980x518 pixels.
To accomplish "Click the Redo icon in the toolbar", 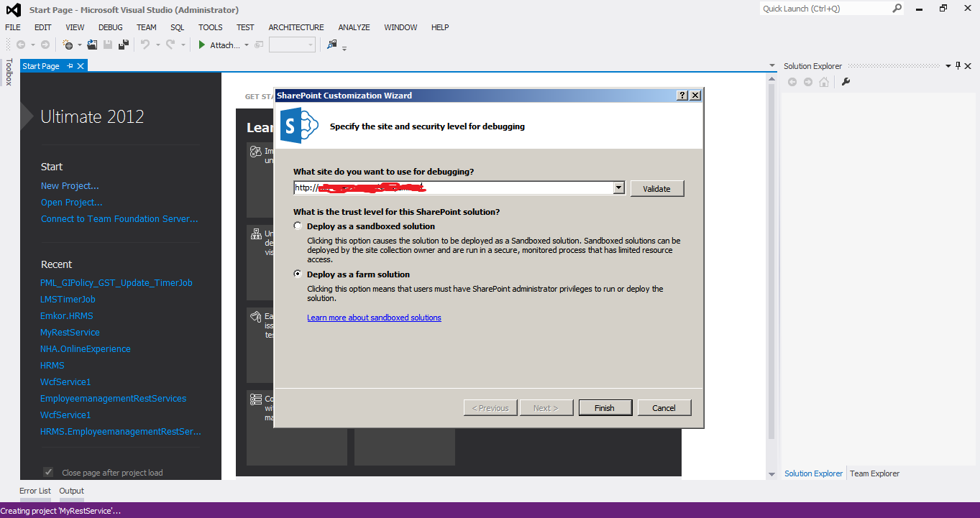I will 171,45.
